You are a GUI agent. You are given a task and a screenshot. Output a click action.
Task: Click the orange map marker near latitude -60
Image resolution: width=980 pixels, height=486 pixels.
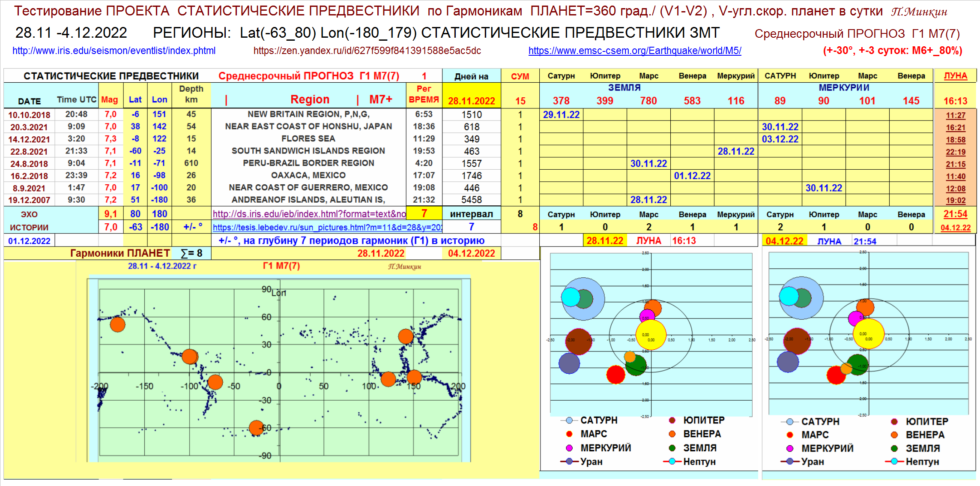point(256,427)
